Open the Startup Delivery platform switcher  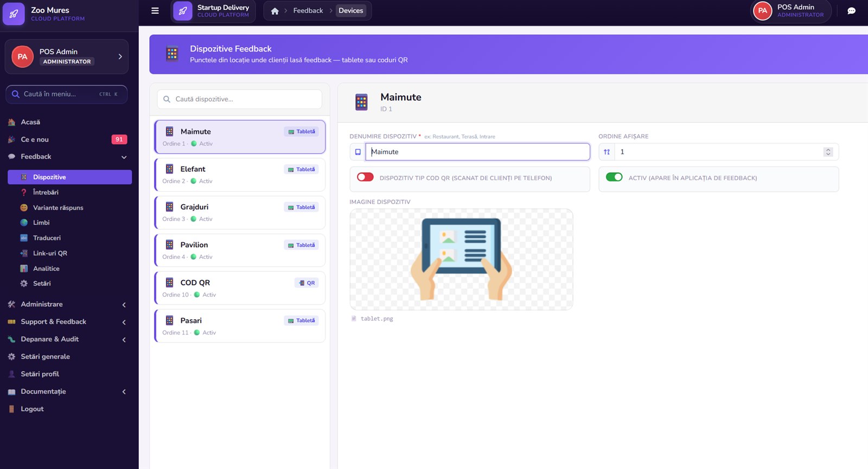pos(213,11)
